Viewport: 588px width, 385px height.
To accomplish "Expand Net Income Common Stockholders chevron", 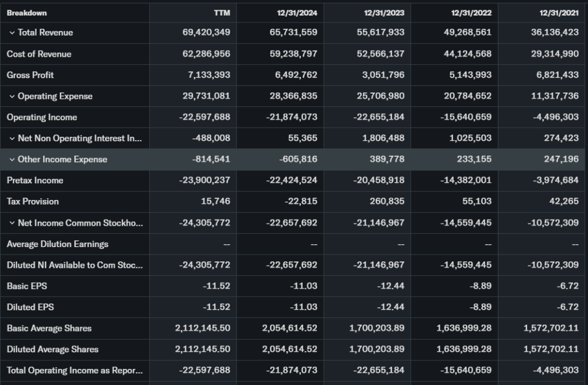I will pyautogui.click(x=11, y=223).
